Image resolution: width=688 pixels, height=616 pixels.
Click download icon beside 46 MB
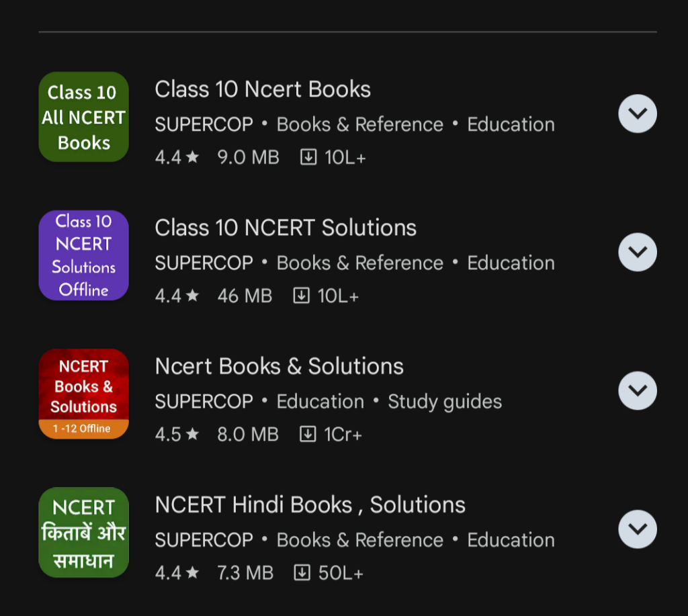click(301, 296)
